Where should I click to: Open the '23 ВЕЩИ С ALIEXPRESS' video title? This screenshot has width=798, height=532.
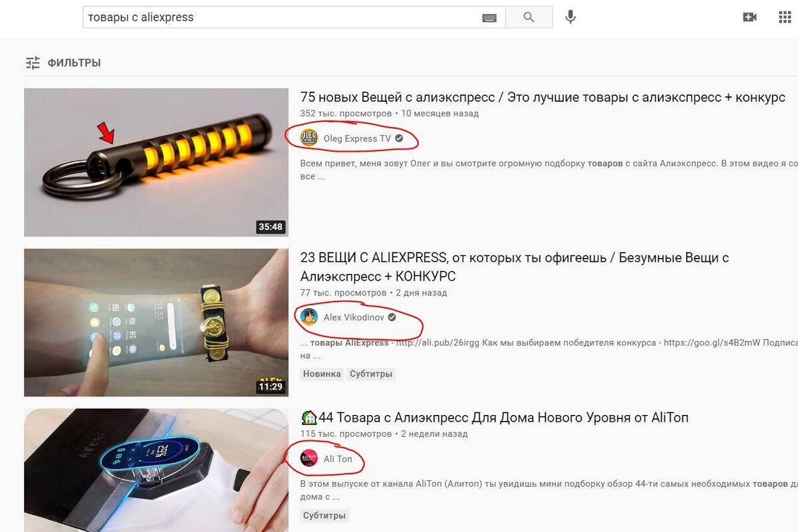pos(515,267)
